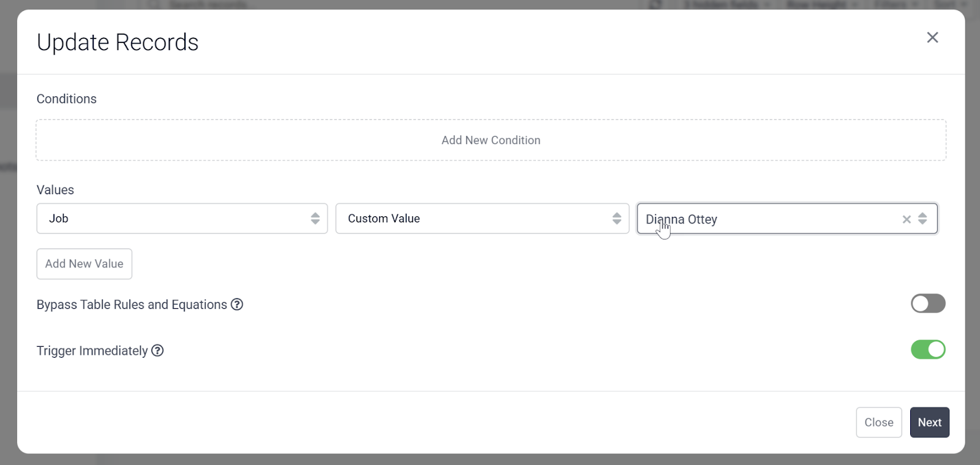Click the Update Records dialog title
Viewport: 980px width, 465px height.
point(118,42)
